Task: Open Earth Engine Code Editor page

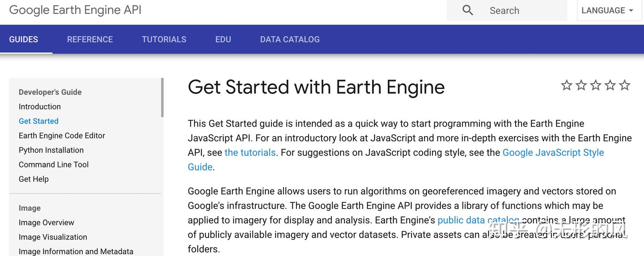Action: [x=62, y=136]
